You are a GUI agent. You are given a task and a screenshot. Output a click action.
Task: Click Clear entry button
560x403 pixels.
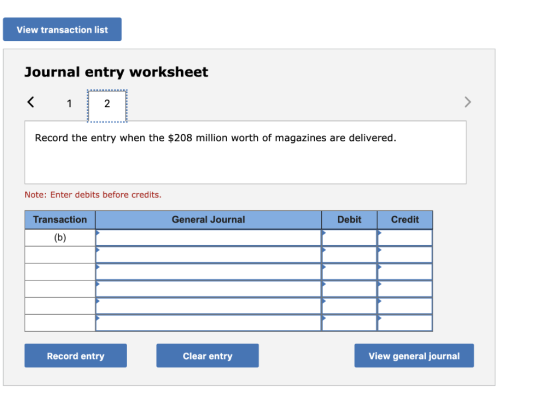pyautogui.click(x=208, y=356)
